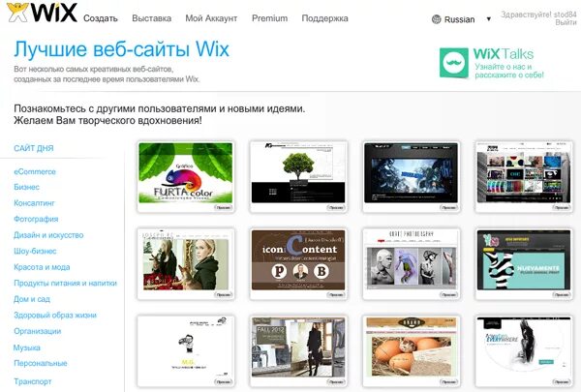The image size is (581, 392).
Task: Open the green tree site thumbnail
Action: (298, 172)
